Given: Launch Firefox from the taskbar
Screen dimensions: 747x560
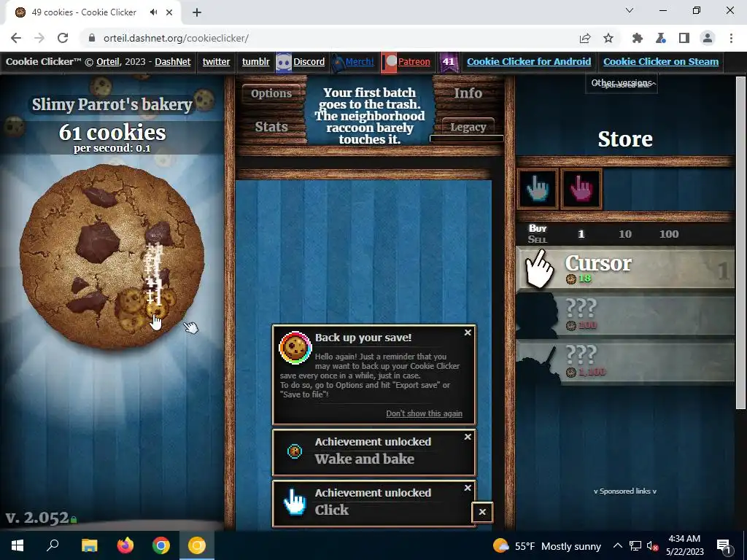Looking at the screenshot, I should tap(125, 545).
